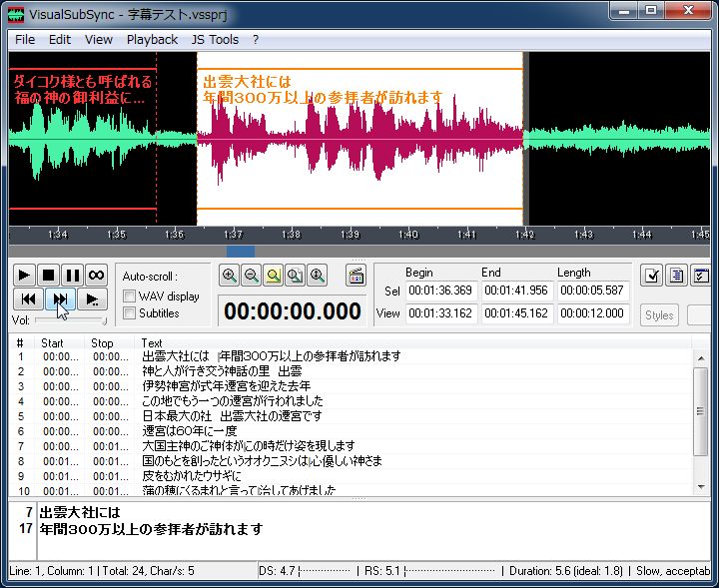This screenshot has height=588, width=719.
Task: Click the zoom in magnifier icon
Action: [x=229, y=276]
